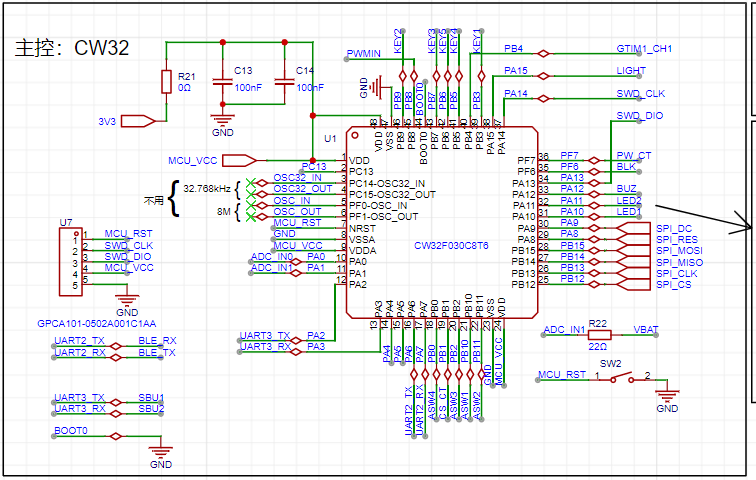The width and height of the screenshot is (756, 480).
Task: Click the 22Ω value under R22
Action: pos(597,347)
